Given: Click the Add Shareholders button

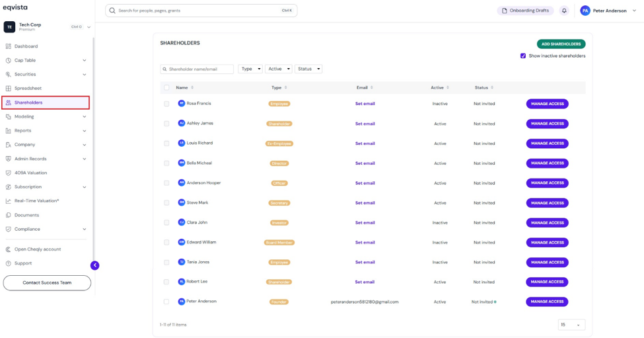Looking at the screenshot, I should 561,44.
